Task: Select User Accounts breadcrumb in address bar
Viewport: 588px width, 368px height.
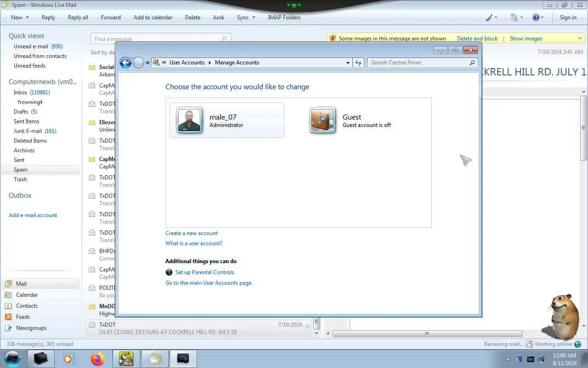Action: tap(187, 63)
